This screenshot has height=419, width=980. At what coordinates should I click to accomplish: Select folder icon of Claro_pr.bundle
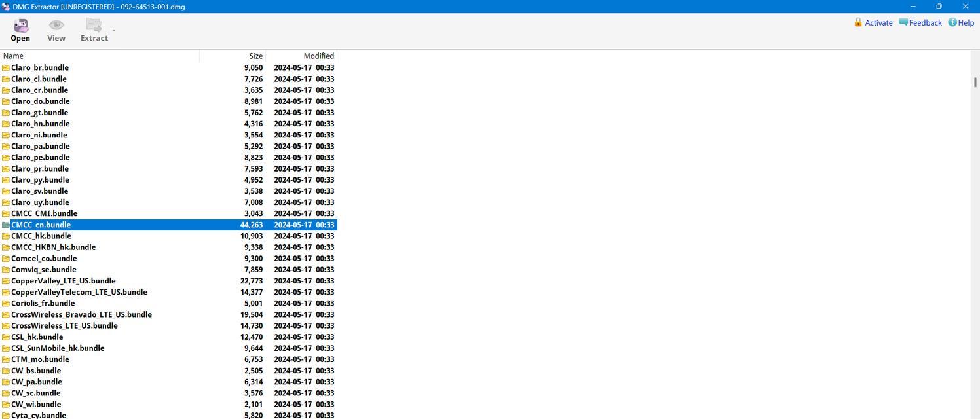(6, 168)
